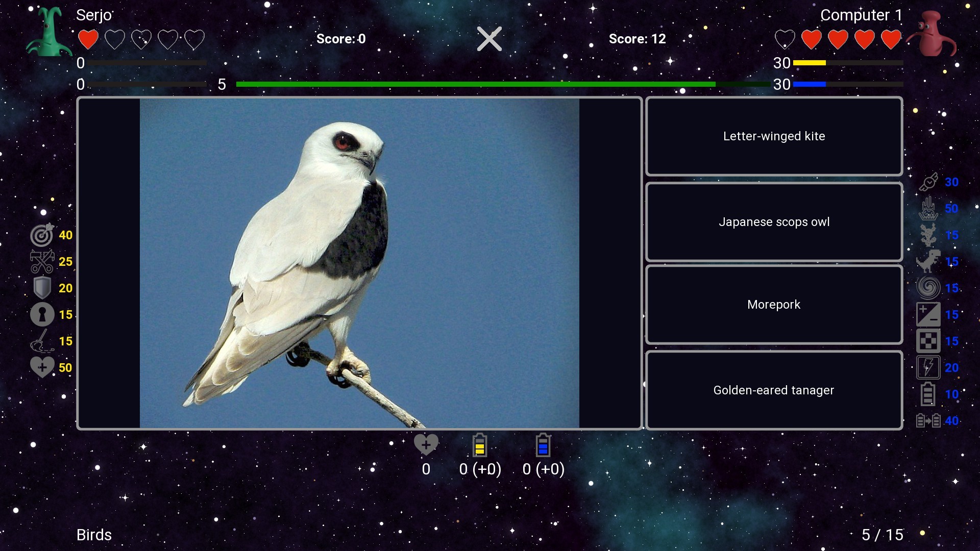The image size is (980, 551).
Task: Select the checkerboard pixelate icon
Action: click(929, 340)
